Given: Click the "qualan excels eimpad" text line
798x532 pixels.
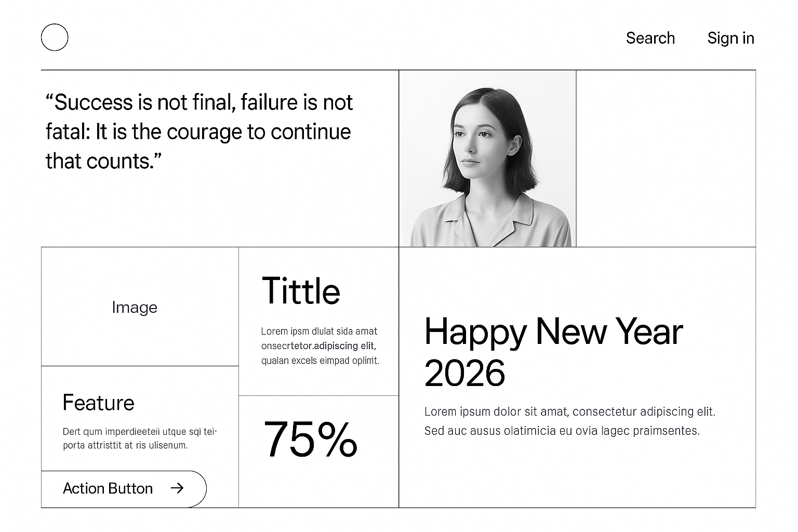Looking at the screenshot, I should [x=320, y=361].
